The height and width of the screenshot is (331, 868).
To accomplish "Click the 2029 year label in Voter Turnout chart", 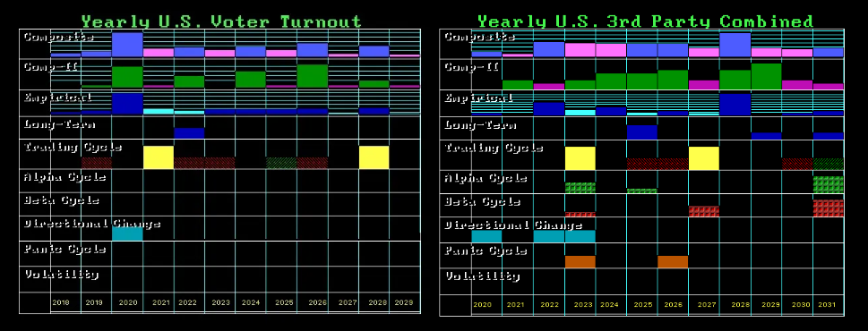I will (x=404, y=302).
